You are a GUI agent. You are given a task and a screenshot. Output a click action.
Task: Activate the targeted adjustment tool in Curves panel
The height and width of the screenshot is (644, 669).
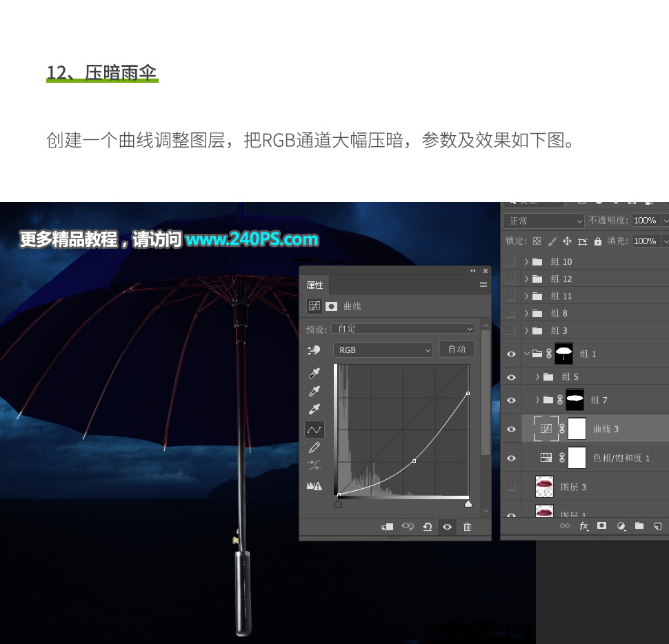click(x=314, y=350)
